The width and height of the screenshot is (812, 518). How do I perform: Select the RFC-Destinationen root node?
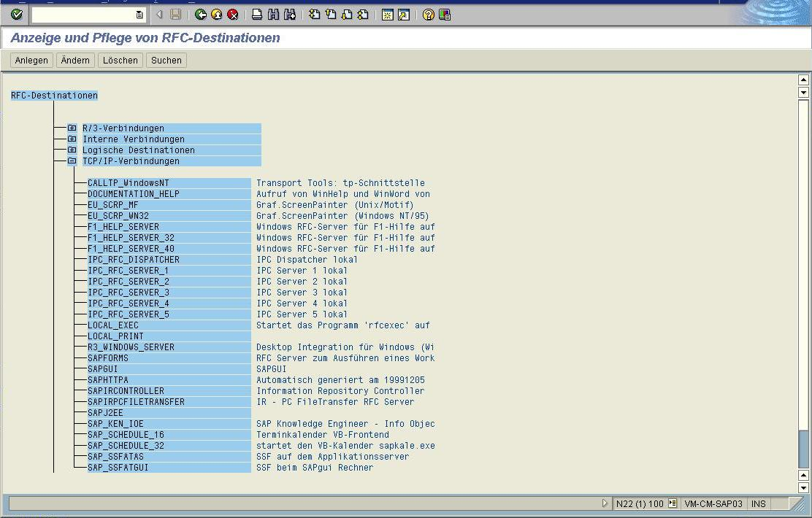(54, 96)
